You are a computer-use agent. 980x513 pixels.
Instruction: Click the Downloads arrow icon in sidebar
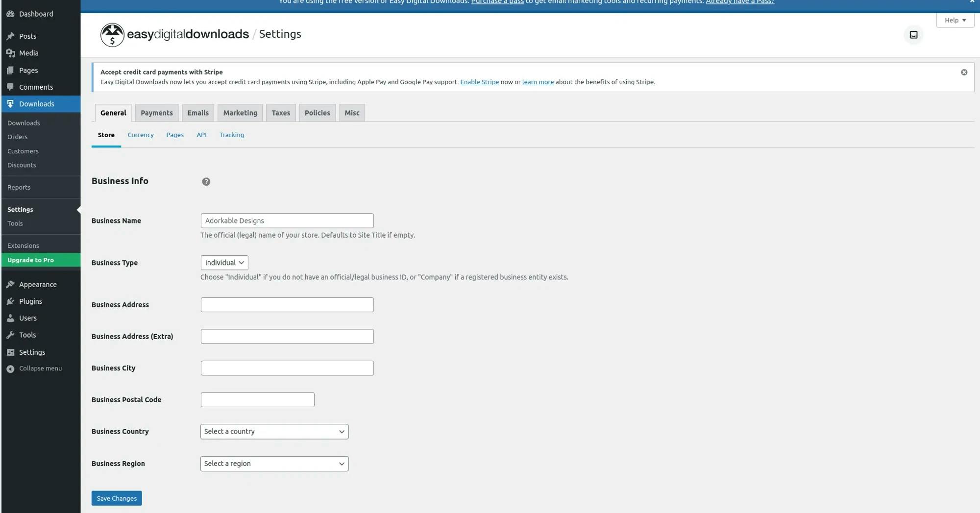10,104
